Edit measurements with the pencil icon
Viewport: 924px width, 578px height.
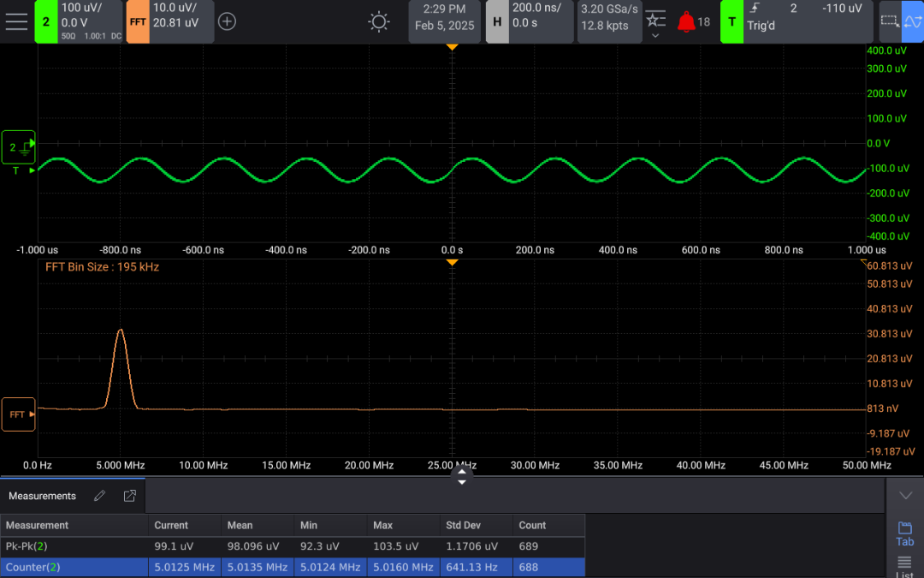coord(100,496)
